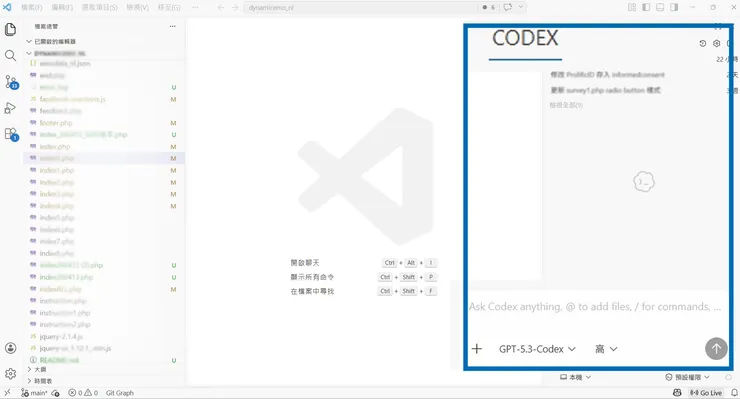Viewport: 740px width, 399px height.
Task: Go forward with the right arrow
Action: coord(235,8)
